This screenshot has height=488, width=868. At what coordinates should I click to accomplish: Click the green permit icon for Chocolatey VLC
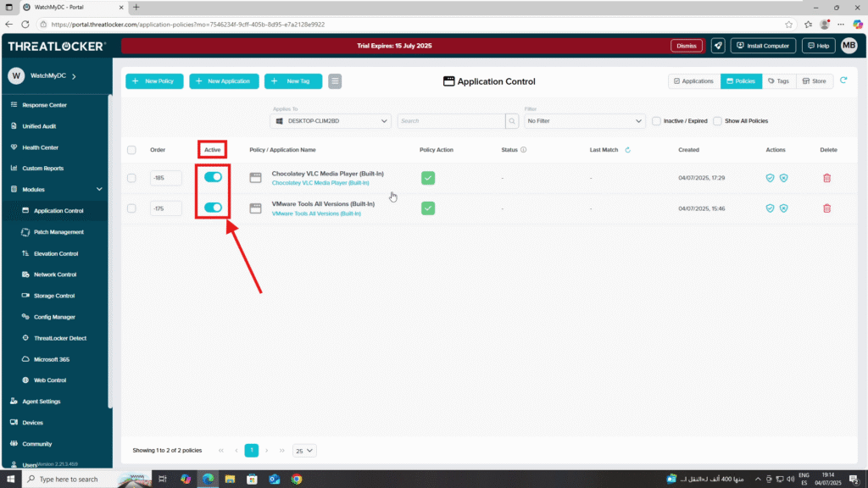(428, 178)
